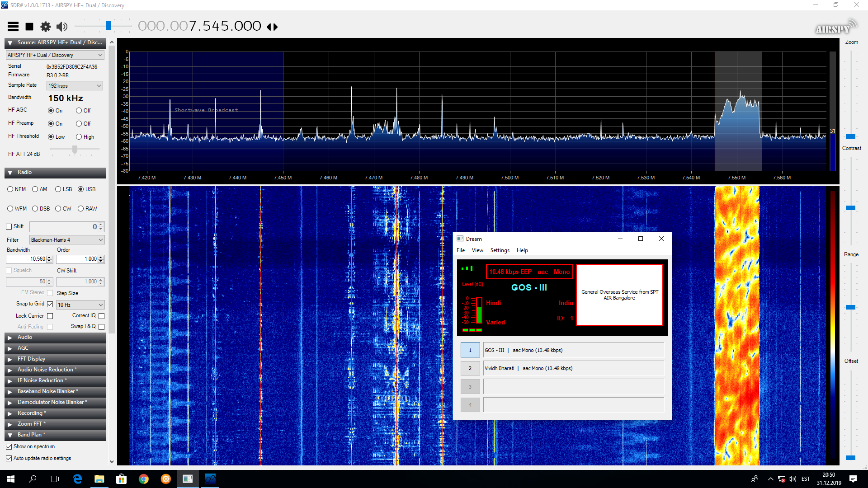The width and height of the screenshot is (868, 488).
Task: Enable the Lock Carrier checkbox
Action: 50,316
